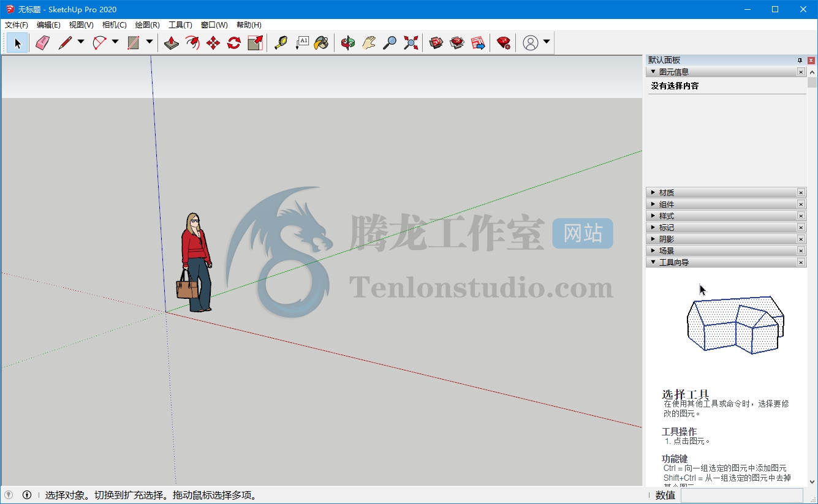Viewport: 818px width, 504px height.
Task: Click the 没有选择内容 text
Action: [675, 86]
